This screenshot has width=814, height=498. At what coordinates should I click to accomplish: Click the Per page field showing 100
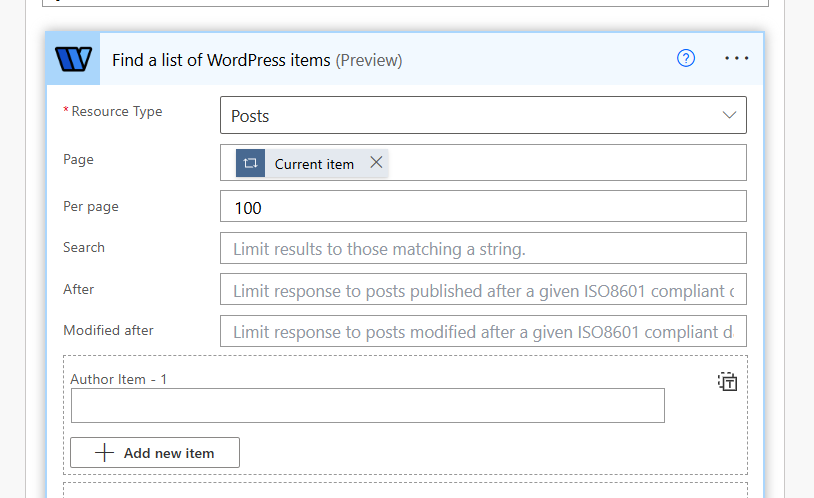483,207
